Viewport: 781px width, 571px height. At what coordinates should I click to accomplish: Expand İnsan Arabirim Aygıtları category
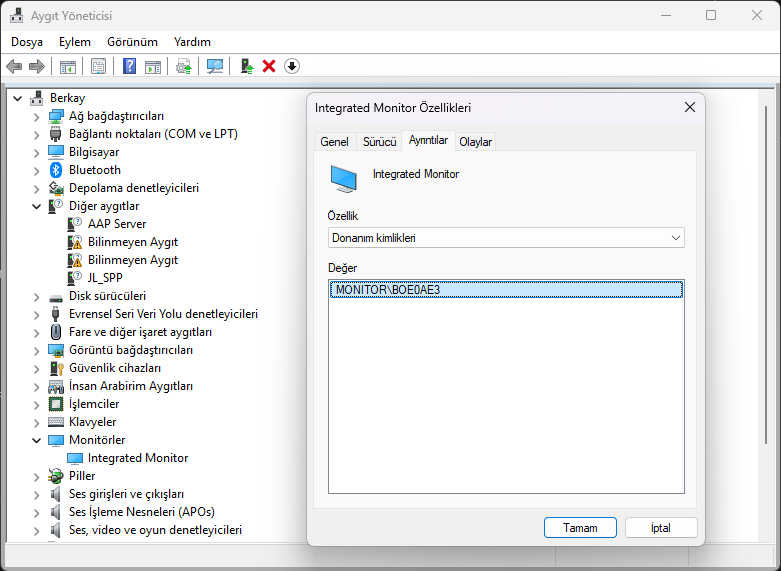(x=36, y=386)
